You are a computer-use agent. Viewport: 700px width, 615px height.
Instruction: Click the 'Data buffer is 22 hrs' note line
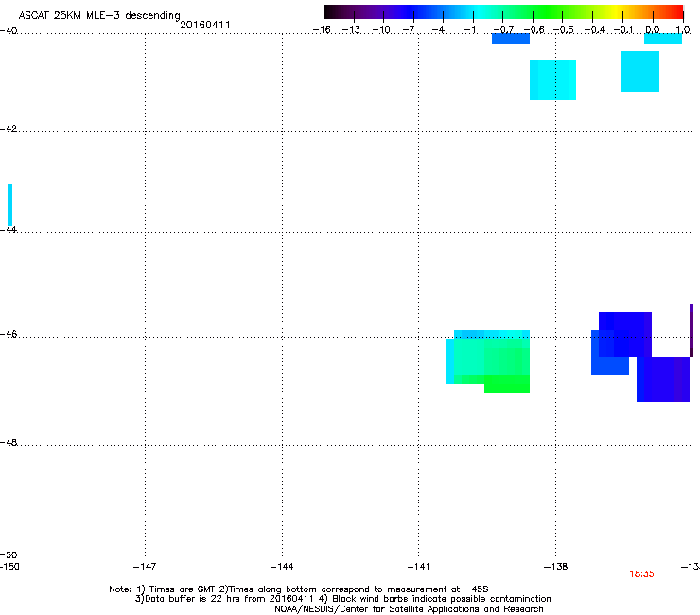click(x=342, y=599)
